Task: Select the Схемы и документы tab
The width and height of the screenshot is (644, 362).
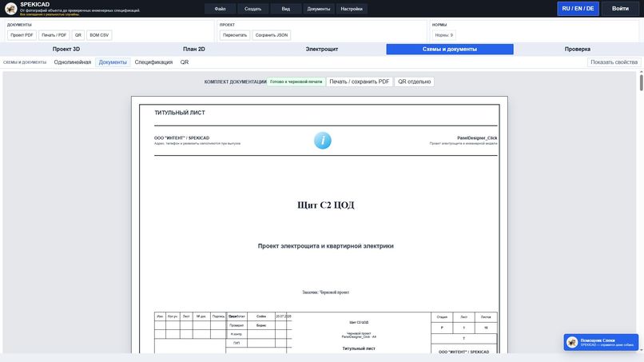Action: [450, 49]
